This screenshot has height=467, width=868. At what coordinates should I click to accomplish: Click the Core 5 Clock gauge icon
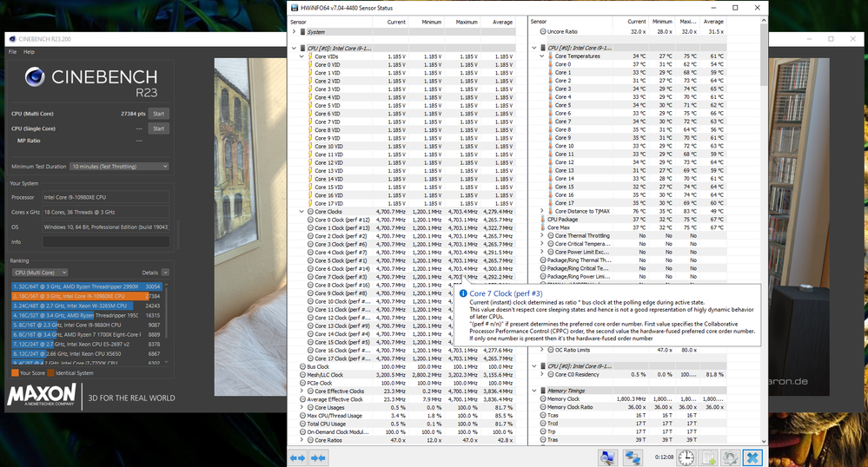point(310,260)
